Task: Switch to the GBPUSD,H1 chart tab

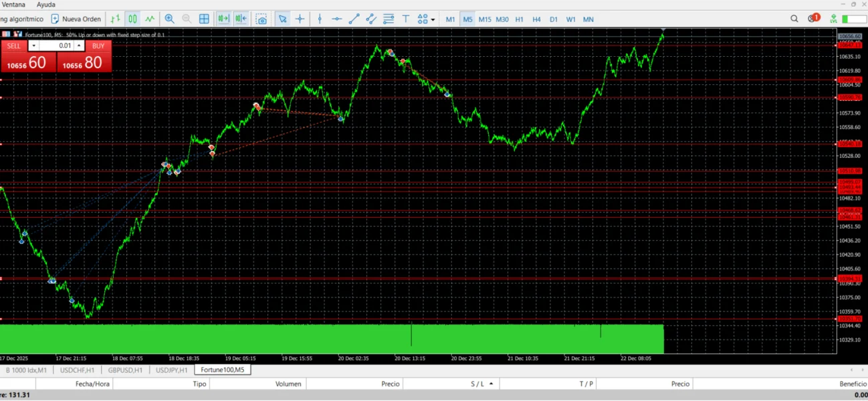Action: (125, 370)
